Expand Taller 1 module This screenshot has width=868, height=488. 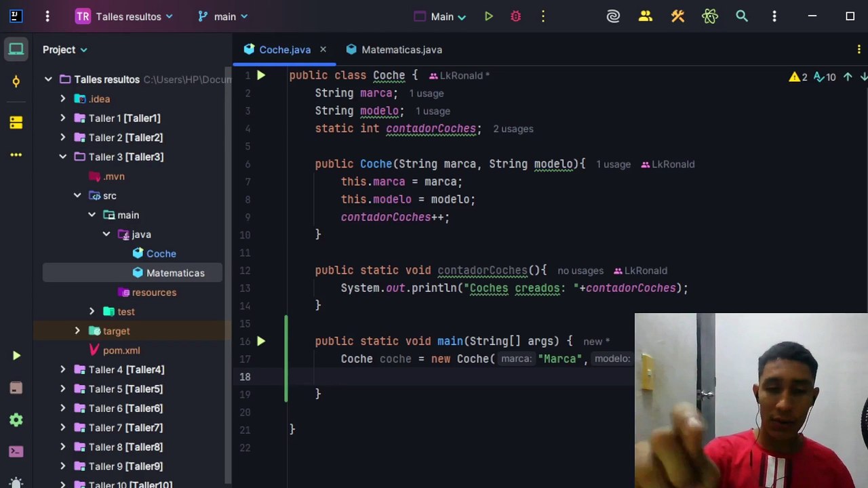63,118
